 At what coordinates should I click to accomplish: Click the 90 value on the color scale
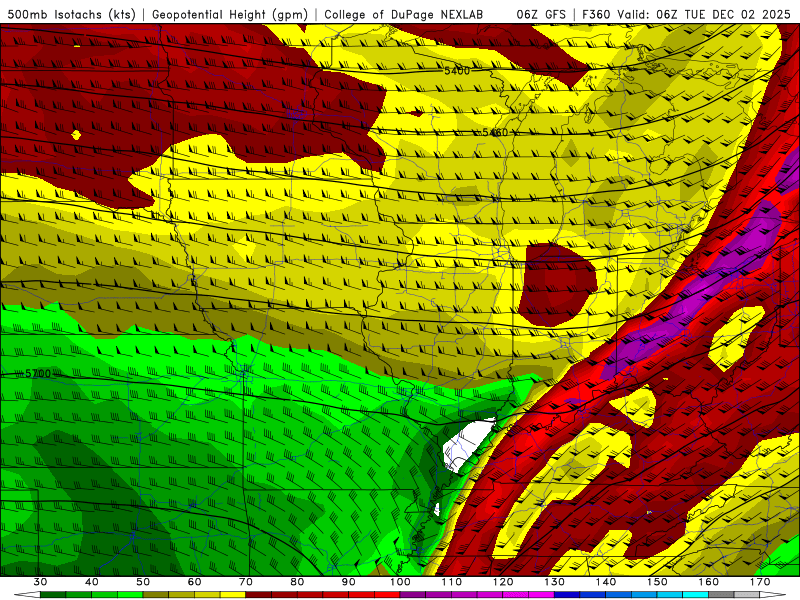349,582
